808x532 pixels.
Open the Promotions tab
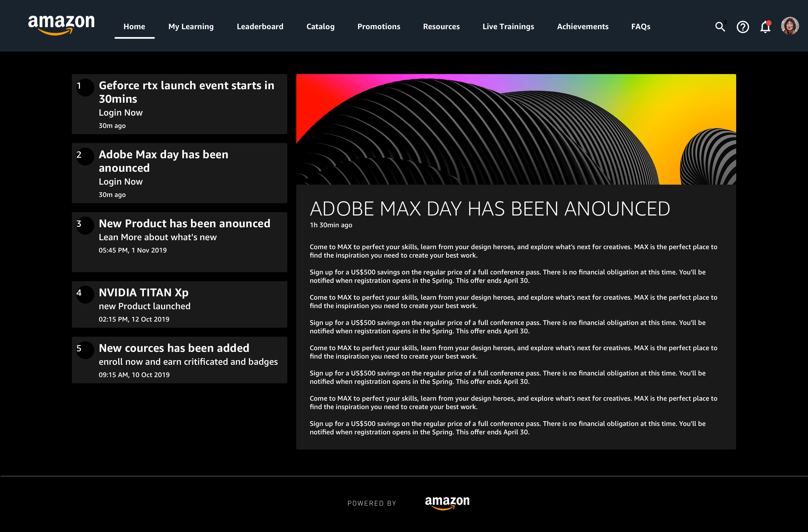click(x=378, y=26)
